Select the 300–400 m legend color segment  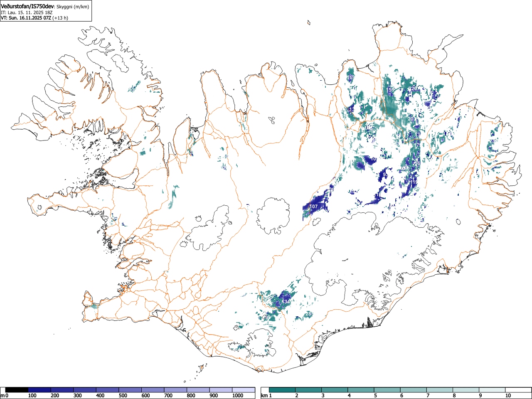click(x=85, y=390)
